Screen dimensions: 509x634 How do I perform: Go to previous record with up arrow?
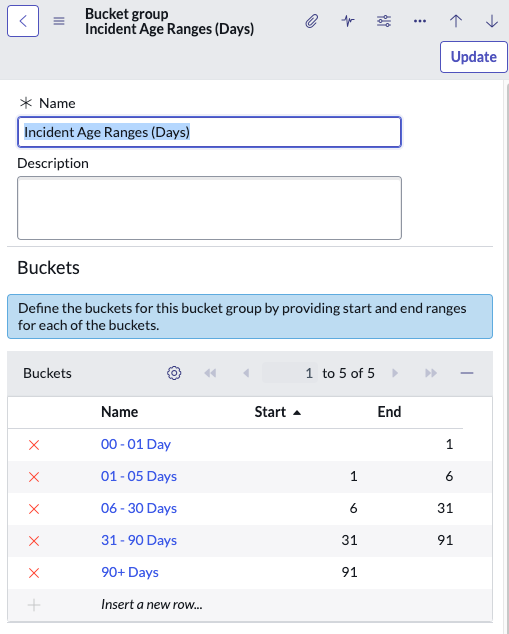pyautogui.click(x=456, y=21)
